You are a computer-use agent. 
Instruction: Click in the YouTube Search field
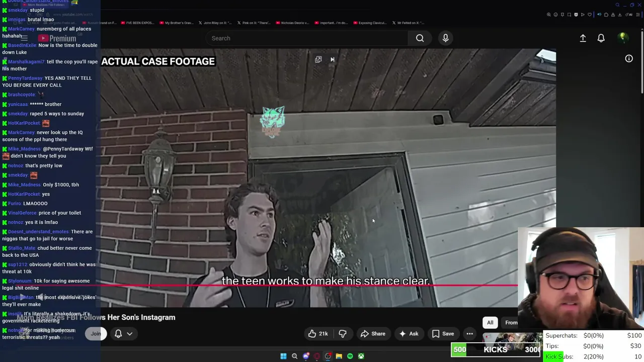tap(307, 38)
